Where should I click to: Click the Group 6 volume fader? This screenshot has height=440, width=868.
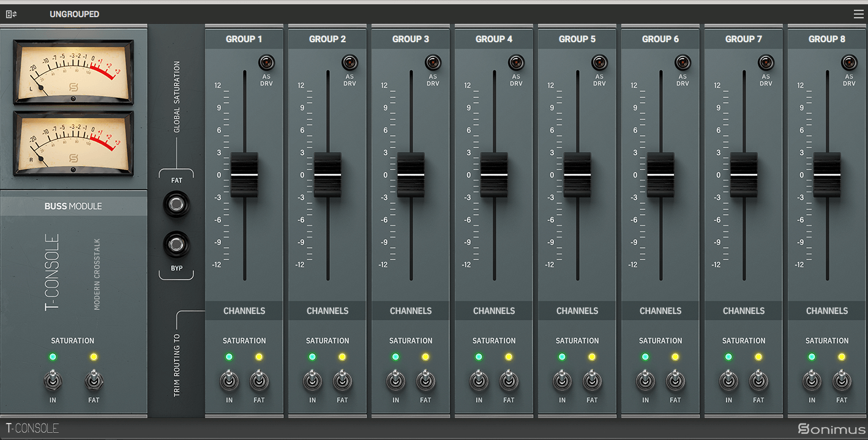660,174
